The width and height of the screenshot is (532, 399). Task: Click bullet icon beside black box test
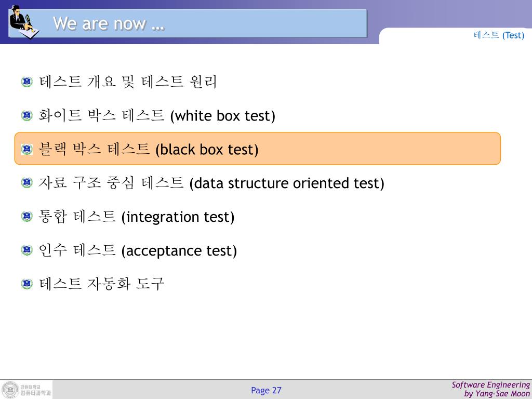pos(27,149)
